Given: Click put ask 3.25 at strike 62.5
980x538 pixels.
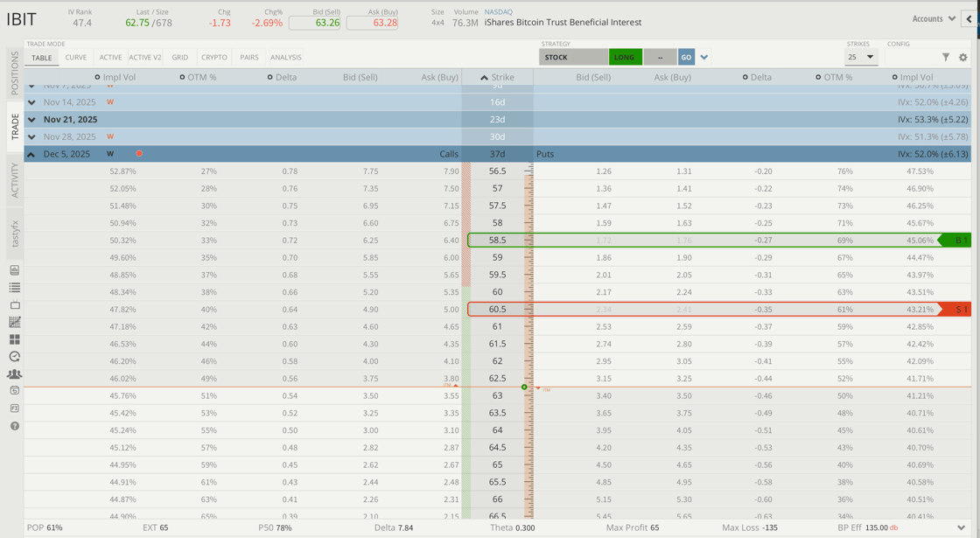Looking at the screenshot, I should tap(683, 379).
